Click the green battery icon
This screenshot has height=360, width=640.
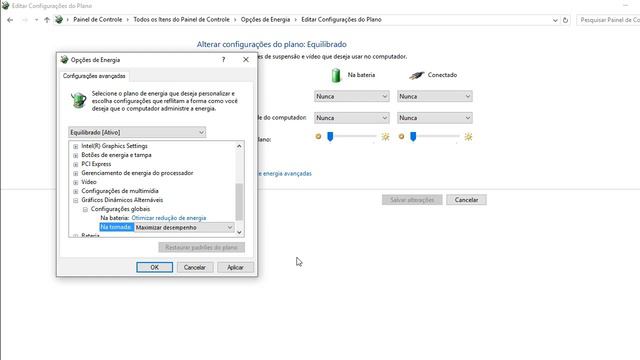click(x=336, y=75)
